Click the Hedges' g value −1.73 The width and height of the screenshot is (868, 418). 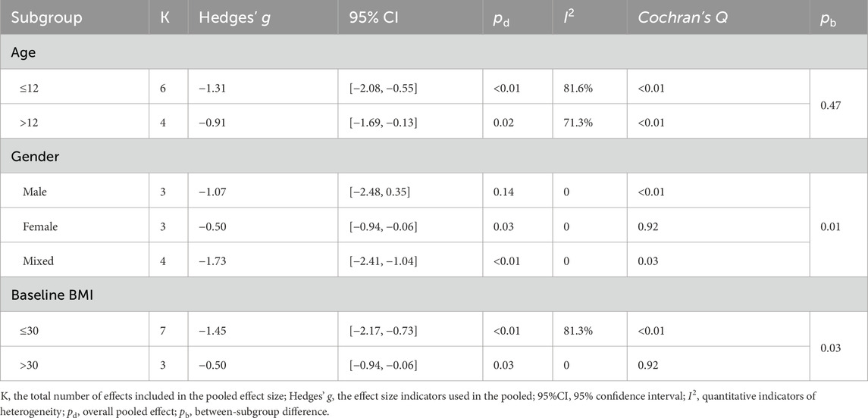click(219, 260)
